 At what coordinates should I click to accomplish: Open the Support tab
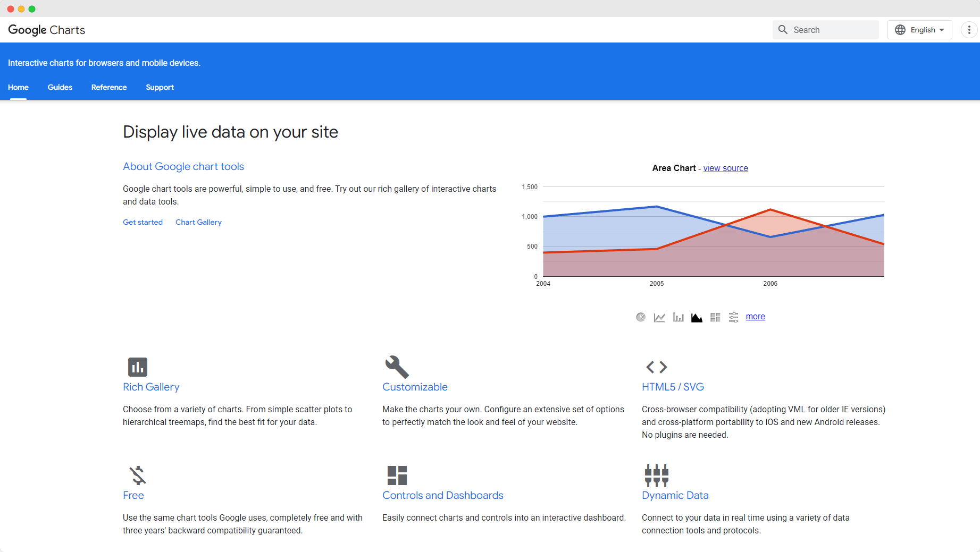pos(160,87)
